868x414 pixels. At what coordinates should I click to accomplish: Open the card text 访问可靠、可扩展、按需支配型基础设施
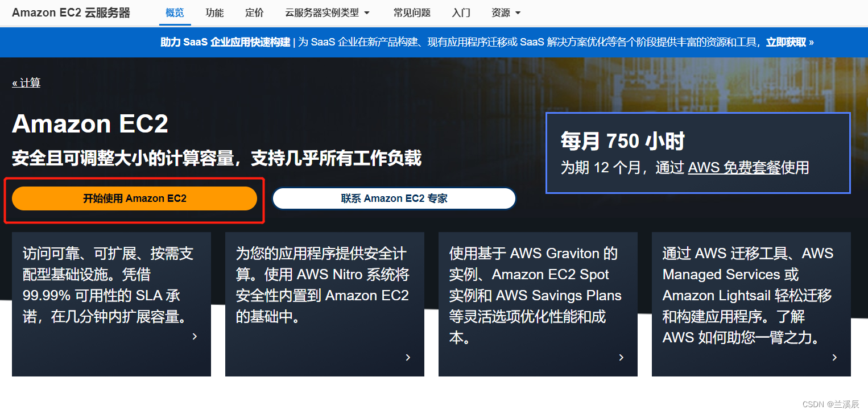point(108,285)
